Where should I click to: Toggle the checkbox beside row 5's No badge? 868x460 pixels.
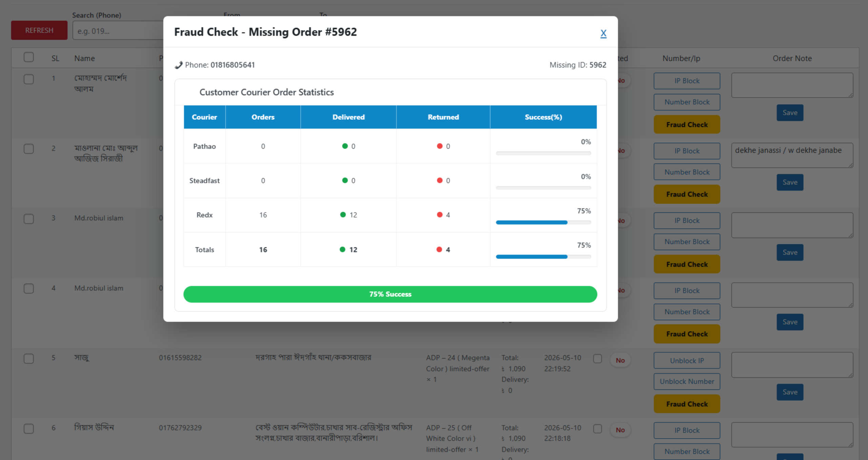[597, 359]
